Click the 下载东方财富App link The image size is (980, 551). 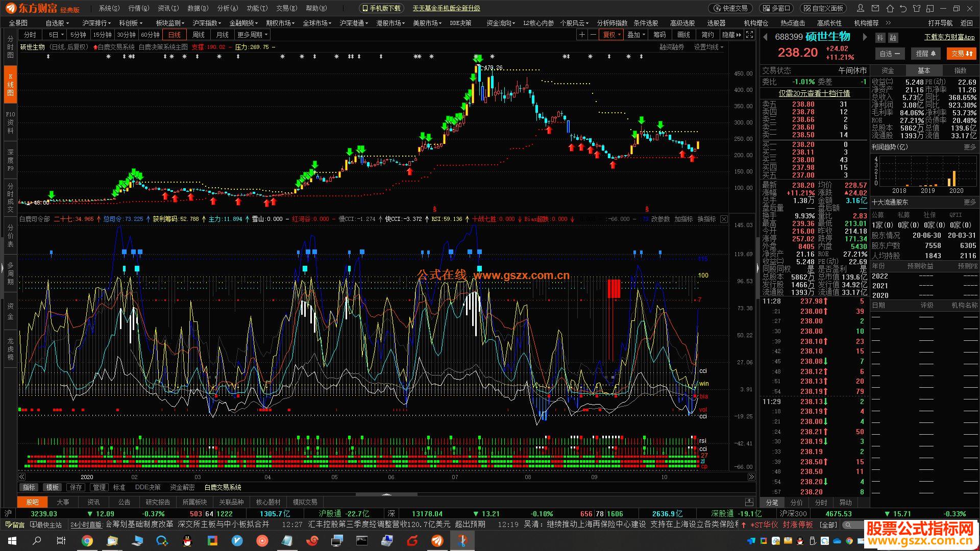click(x=949, y=37)
